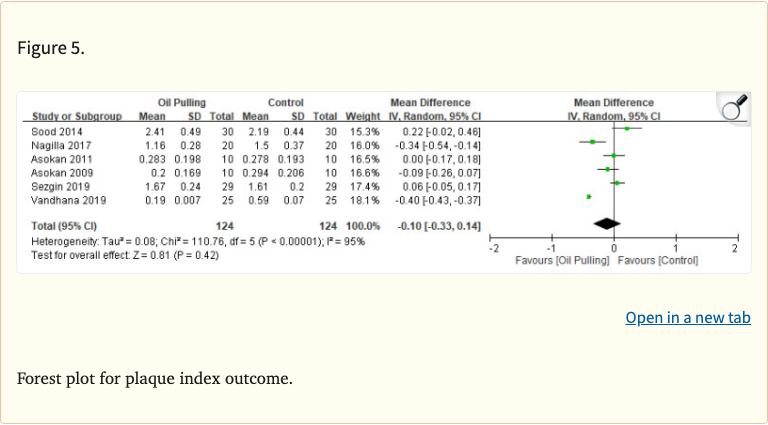The width and height of the screenshot is (768, 425).
Task: Open the figure in a new tab
Action: point(687,318)
